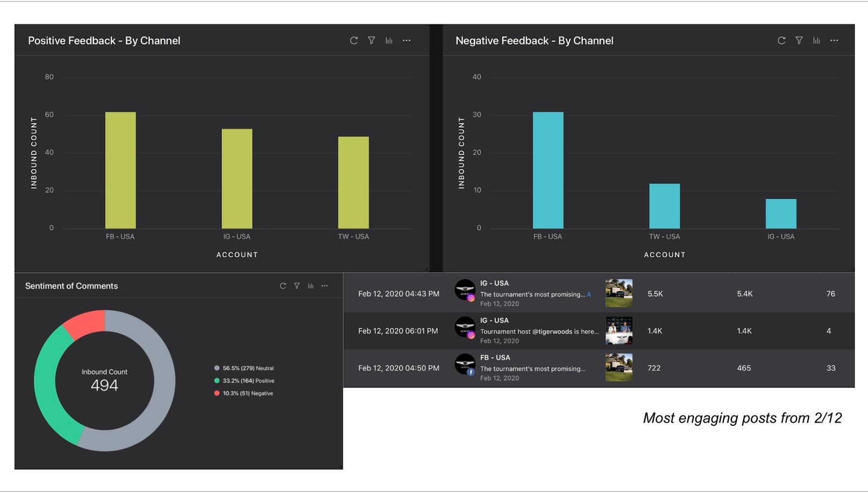
Task: Click the 5.5K value in first row
Action: pyautogui.click(x=655, y=294)
